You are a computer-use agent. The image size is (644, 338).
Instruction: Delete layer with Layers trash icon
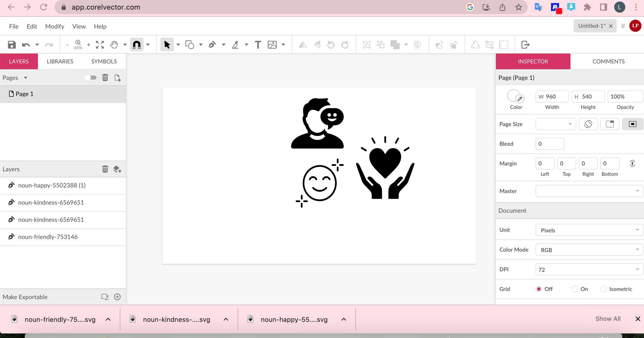(x=105, y=169)
